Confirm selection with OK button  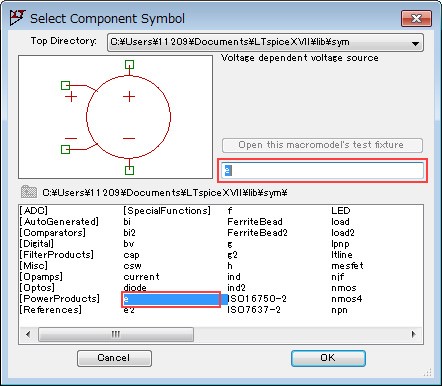328,358
